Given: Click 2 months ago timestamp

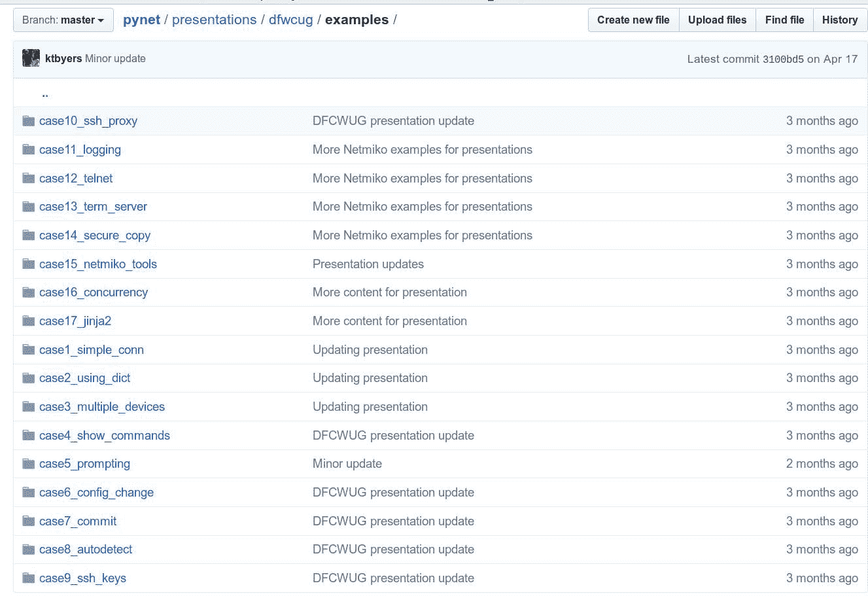Looking at the screenshot, I should [x=822, y=464].
